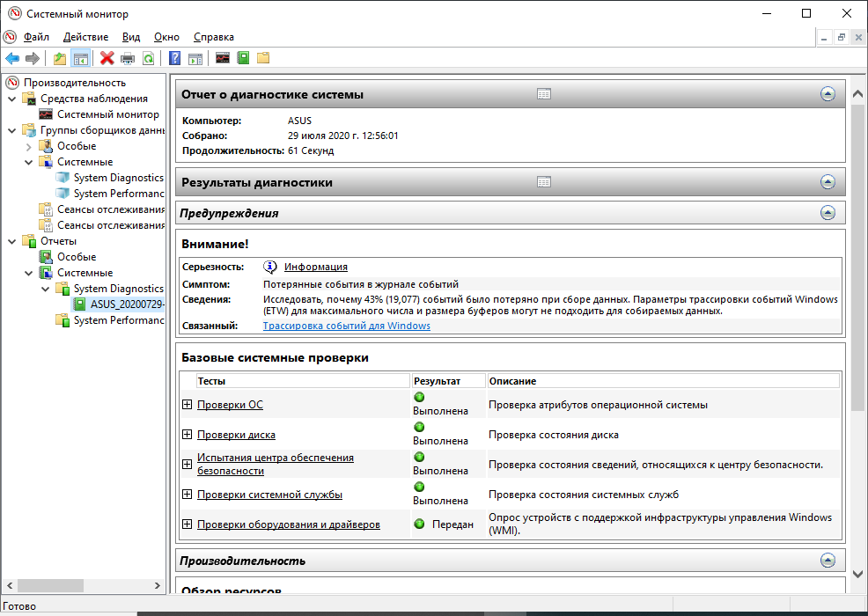Screen dimensions: 868x616
Task: Open the 'Файл' menu
Action: point(37,37)
